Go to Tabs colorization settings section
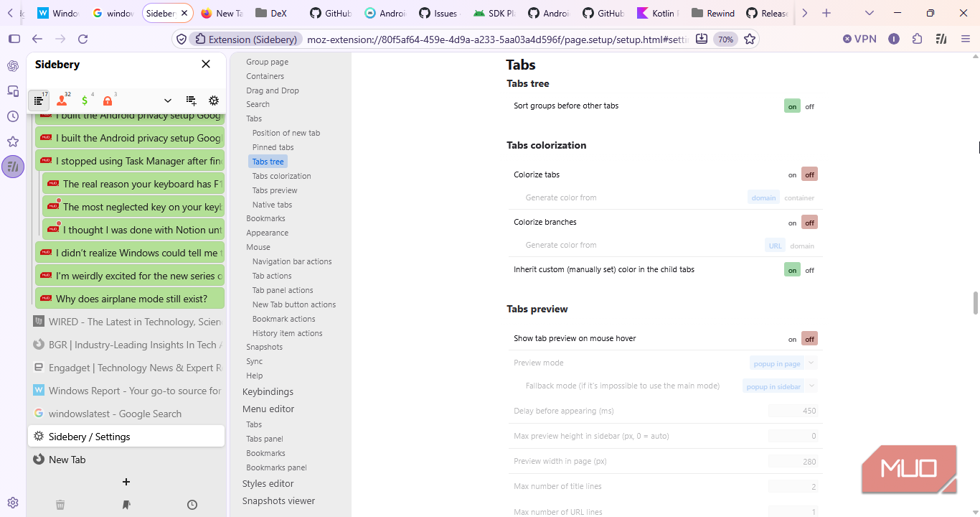 [281, 176]
